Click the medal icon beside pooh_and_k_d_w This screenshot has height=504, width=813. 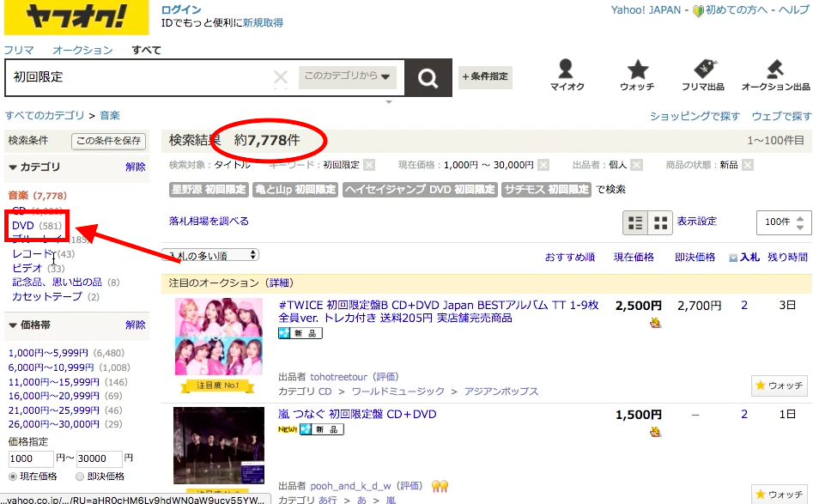pos(440,486)
